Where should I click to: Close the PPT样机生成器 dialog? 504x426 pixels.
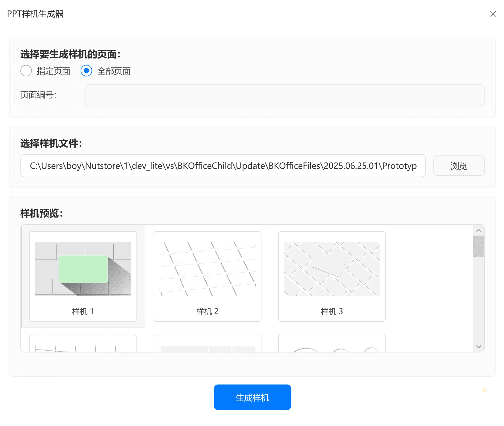[493, 14]
